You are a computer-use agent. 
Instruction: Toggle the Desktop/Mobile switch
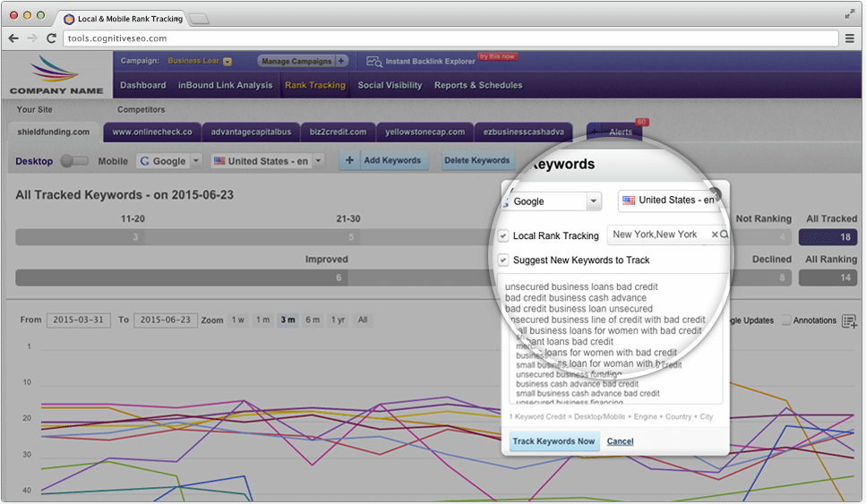point(74,160)
